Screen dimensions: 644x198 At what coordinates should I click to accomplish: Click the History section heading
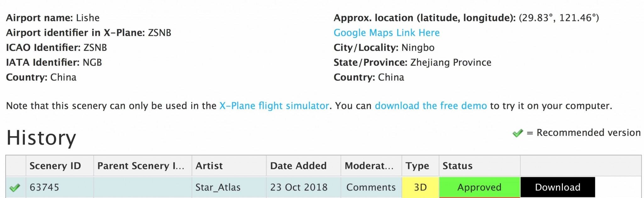click(x=41, y=138)
